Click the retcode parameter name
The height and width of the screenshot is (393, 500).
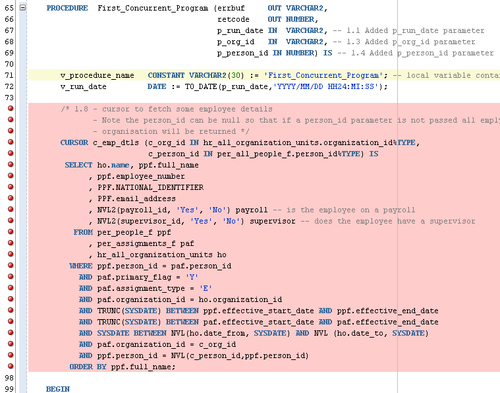pyautogui.click(x=233, y=19)
